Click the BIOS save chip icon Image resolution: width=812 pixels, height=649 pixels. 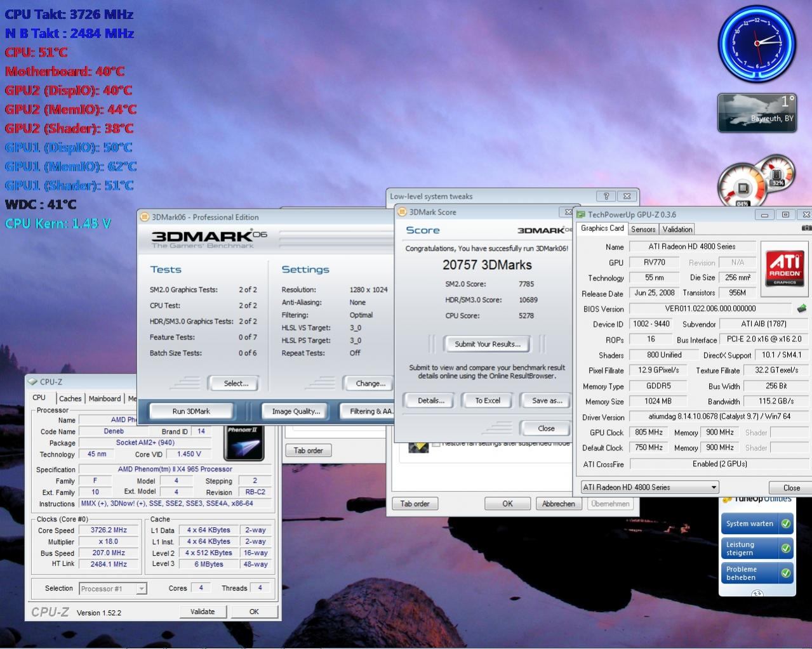pyautogui.click(x=801, y=309)
